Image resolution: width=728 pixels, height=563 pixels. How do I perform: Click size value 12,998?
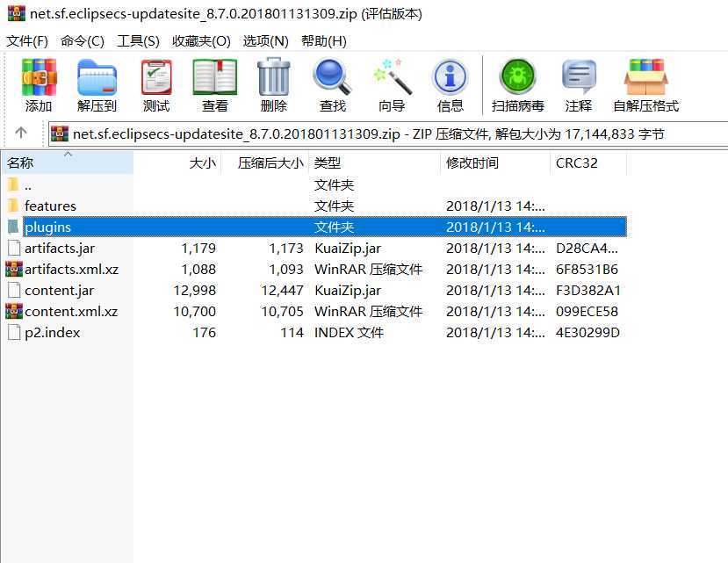coord(195,291)
